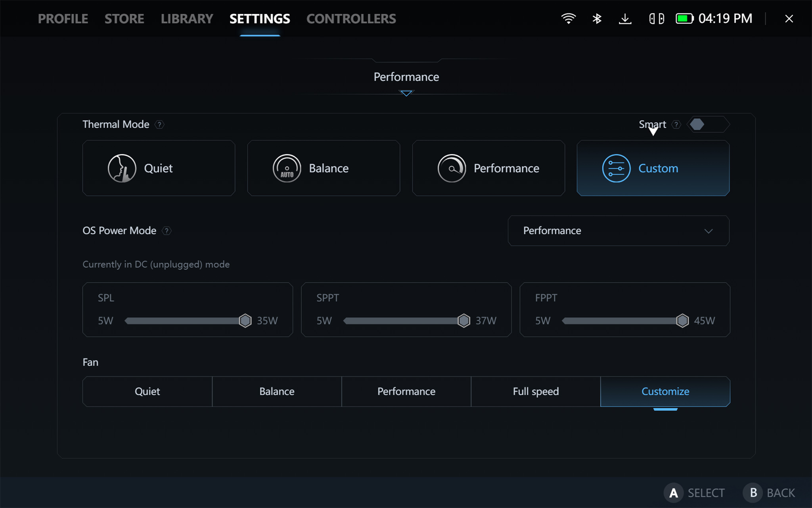The height and width of the screenshot is (508, 812).
Task: Toggle the Smart thermal switch
Action: [708, 125]
